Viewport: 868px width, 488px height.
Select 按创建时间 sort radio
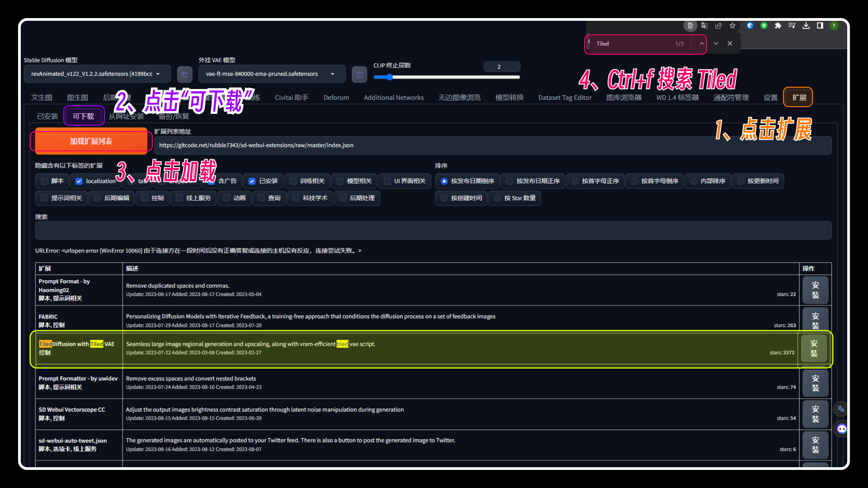444,198
